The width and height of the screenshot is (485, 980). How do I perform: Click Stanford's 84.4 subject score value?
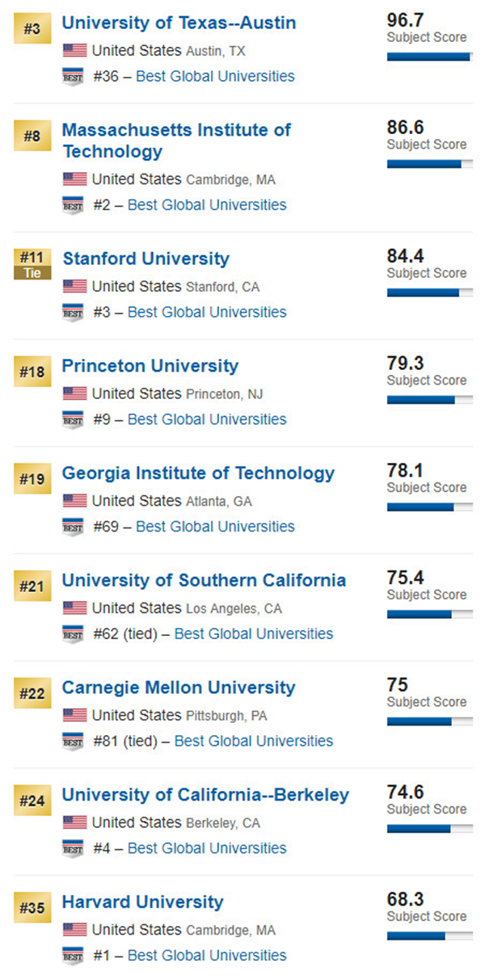click(405, 257)
